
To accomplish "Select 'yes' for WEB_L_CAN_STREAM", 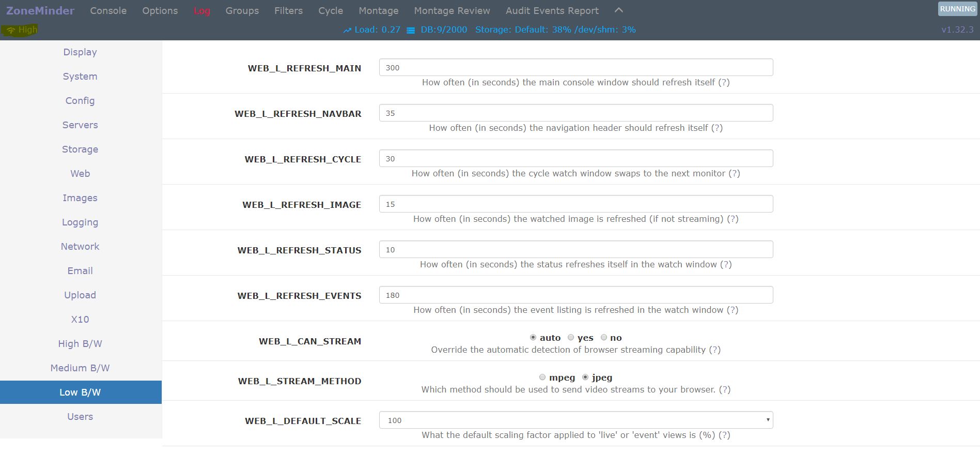I will [x=571, y=338].
